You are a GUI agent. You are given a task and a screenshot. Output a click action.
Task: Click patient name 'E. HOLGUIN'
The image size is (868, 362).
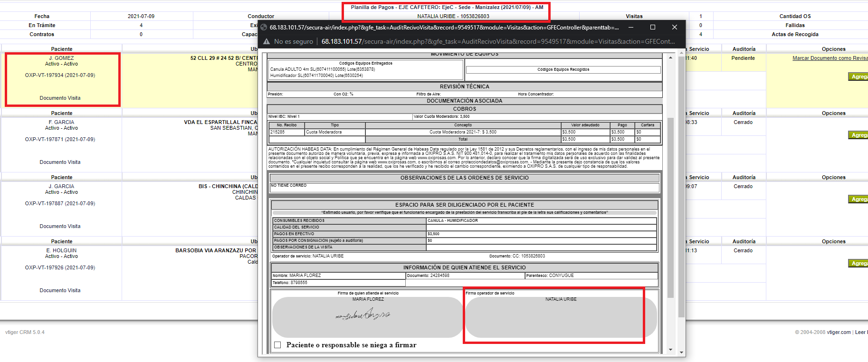tap(61, 250)
